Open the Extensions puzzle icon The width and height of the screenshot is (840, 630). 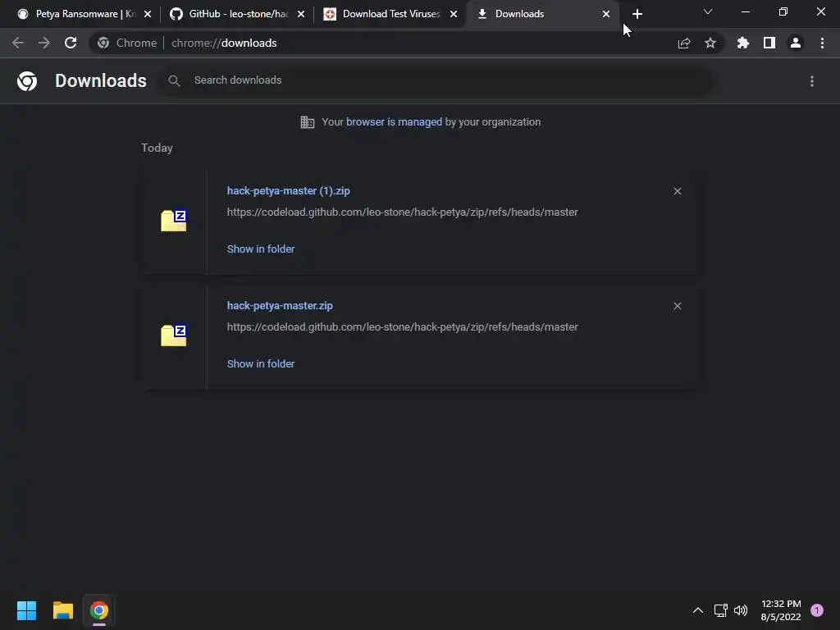743,43
